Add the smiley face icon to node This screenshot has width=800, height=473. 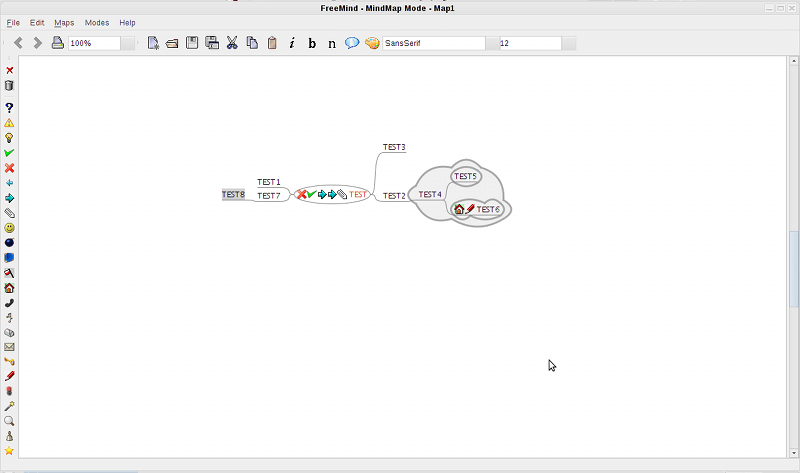coord(9,228)
